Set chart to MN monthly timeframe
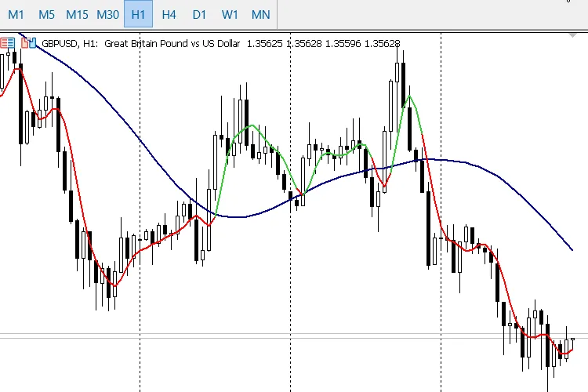Image resolution: width=588 pixels, height=392 pixels. [x=260, y=15]
